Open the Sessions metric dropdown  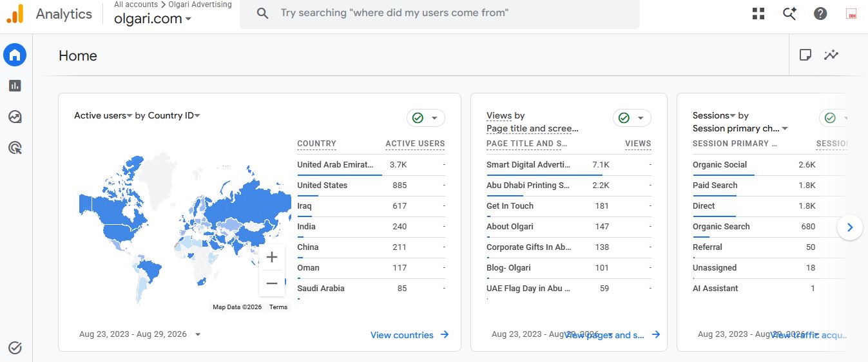[x=715, y=115]
